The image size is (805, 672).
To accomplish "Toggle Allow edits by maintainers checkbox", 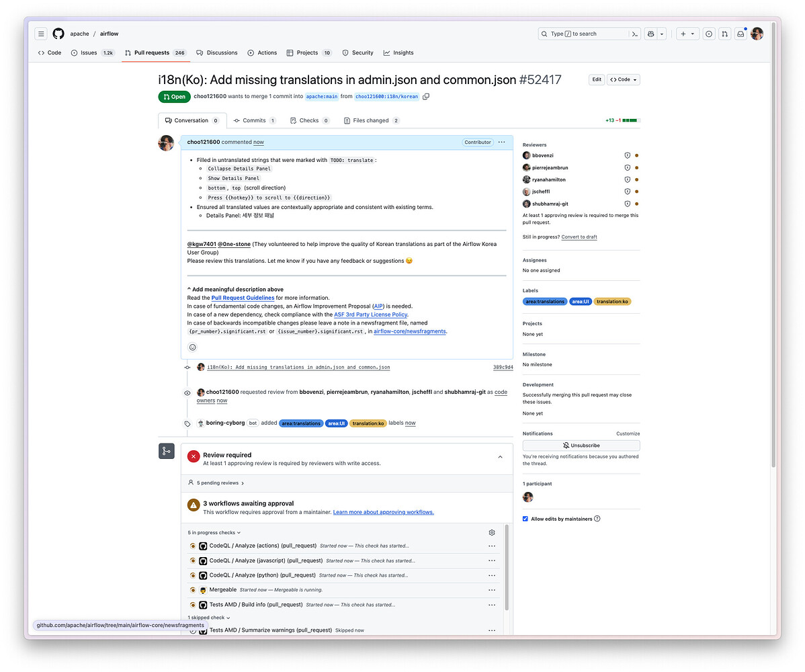I will 525,519.
